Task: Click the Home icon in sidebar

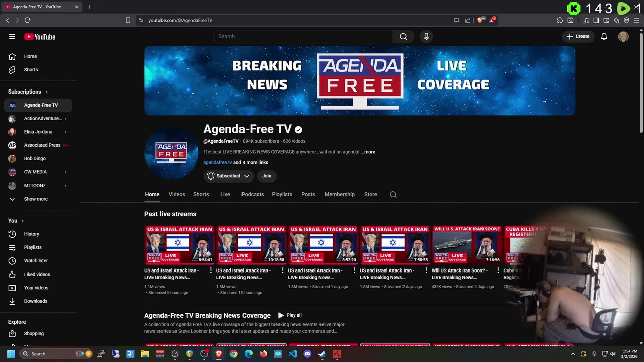Action: pos(12,56)
